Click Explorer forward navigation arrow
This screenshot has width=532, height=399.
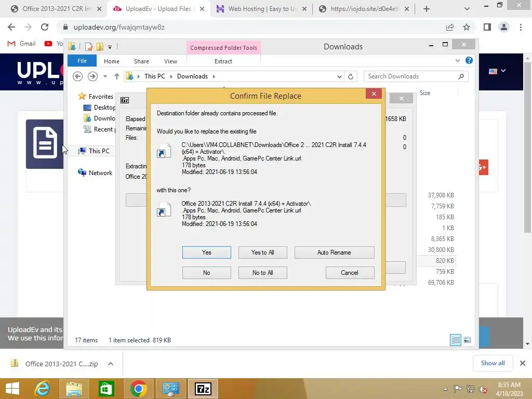[92, 76]
